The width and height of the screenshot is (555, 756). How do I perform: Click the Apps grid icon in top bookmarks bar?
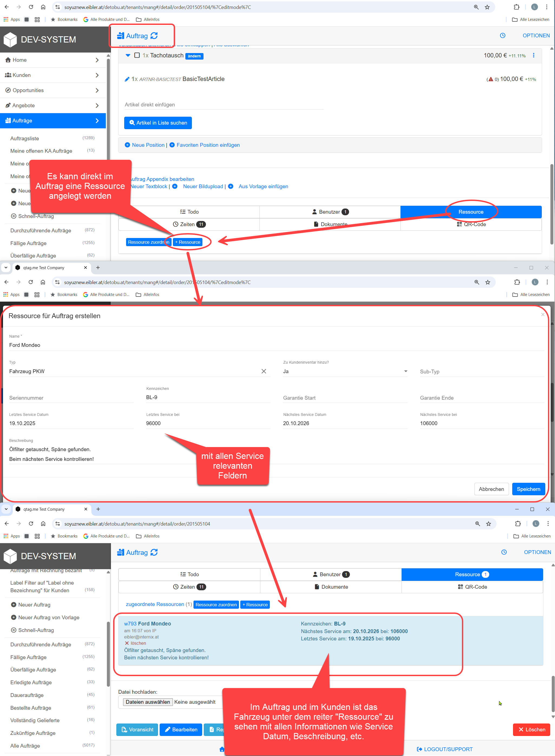[x=6, y=19]
